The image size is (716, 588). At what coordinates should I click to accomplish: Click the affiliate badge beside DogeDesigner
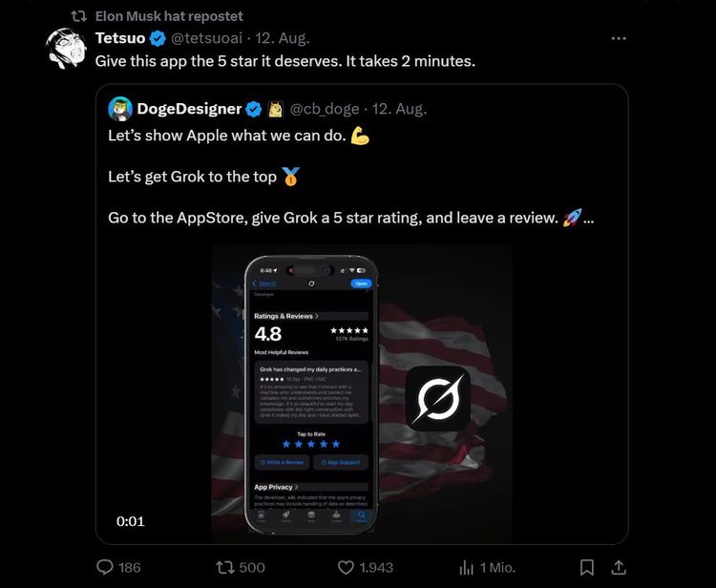click(276, 109)
